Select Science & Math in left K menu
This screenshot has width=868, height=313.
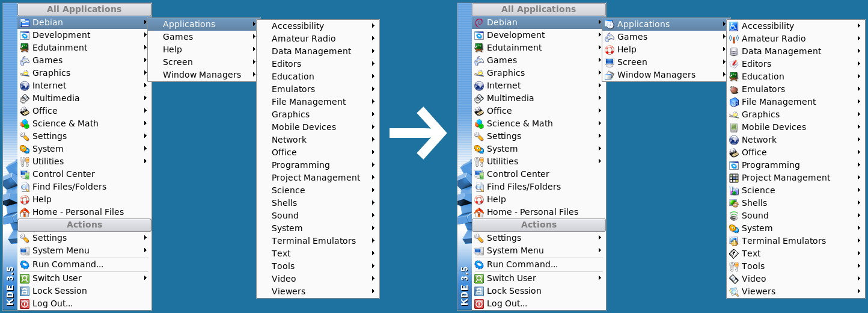point(84,123)
